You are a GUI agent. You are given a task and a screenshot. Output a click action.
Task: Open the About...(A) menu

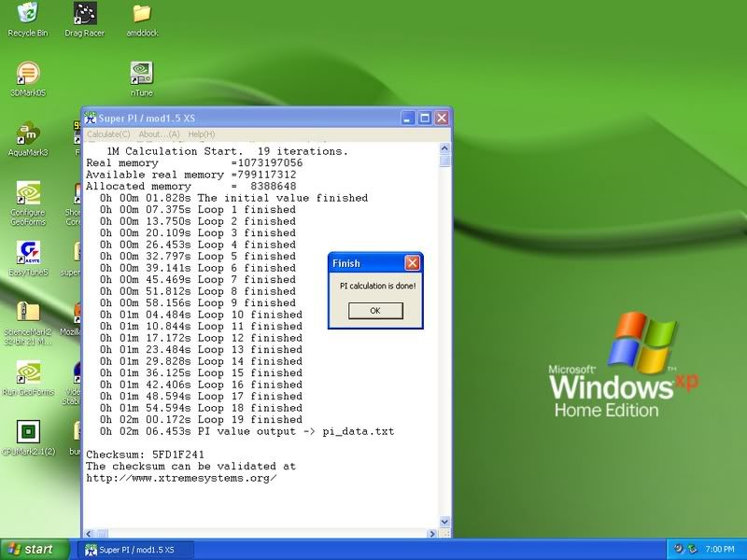pos(159,134)
